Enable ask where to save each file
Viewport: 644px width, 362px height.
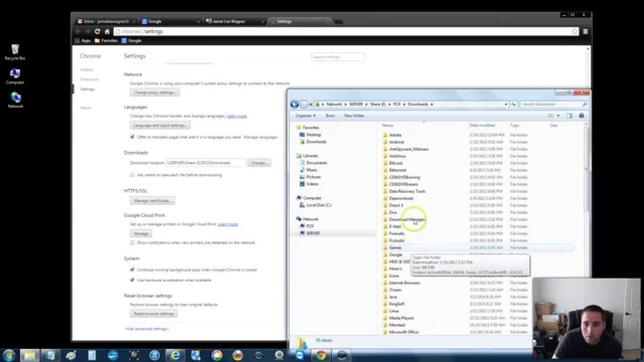[132, 175]
